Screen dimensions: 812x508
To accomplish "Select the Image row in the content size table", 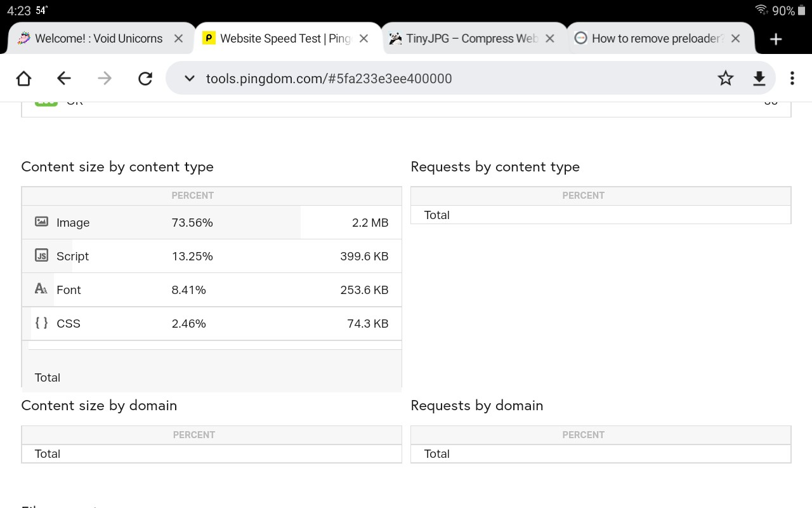I will click(211, 222).
